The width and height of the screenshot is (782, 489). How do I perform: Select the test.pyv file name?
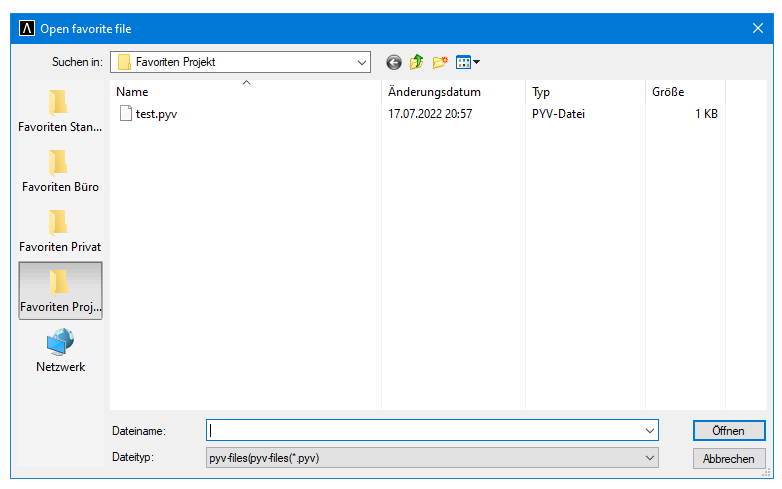click(156, 114)
